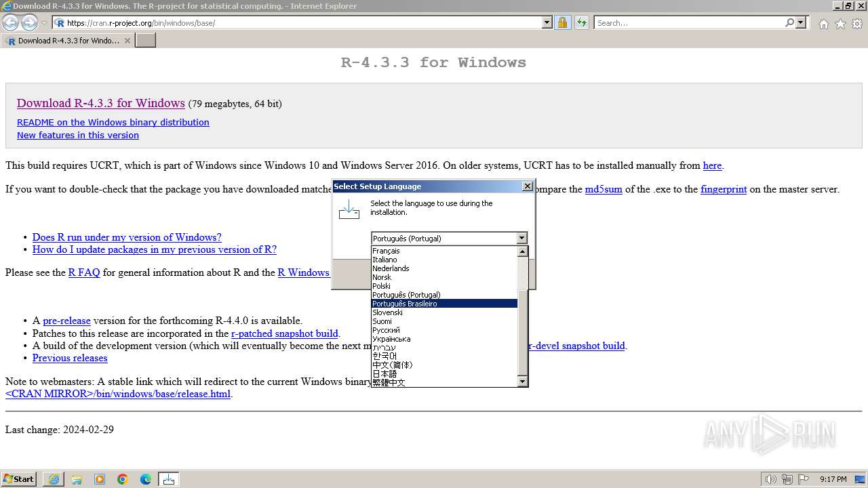Open the Start menu
The width and height of the screenshot is (868, 488).
pyautogui.click(x=19, y=479)
